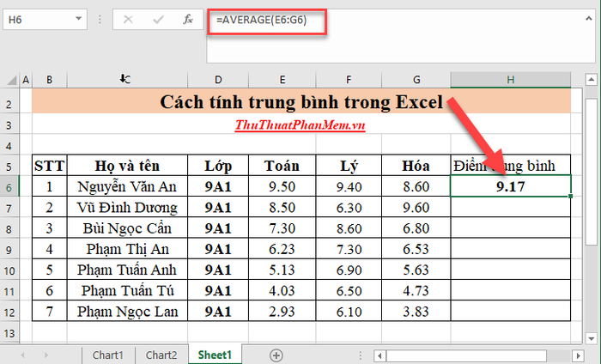Viewport: 601px width, 364px height.
Task: Select row header 6
Action: [9, 187]
